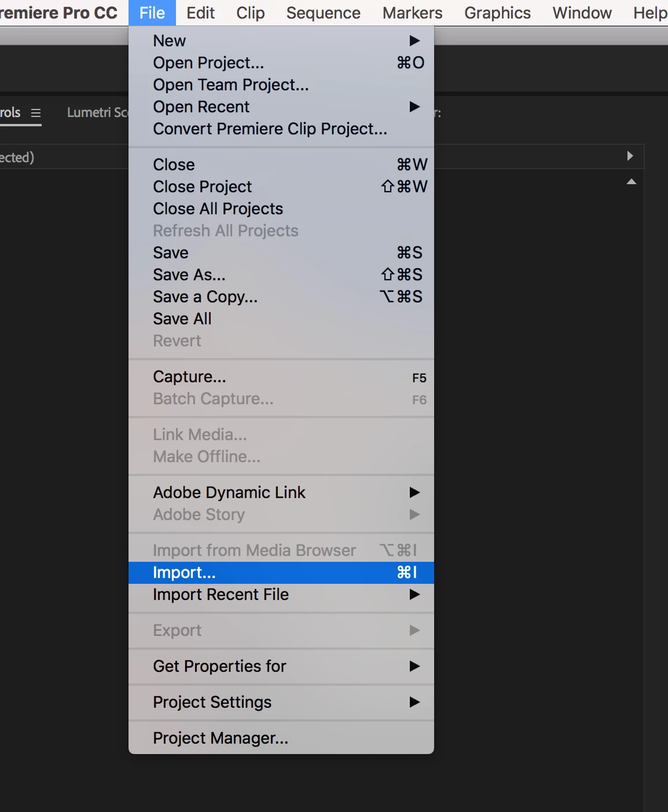Click the upward triangle collapse icon
This screenshot has height=812, width=668.
pos(631,182)
